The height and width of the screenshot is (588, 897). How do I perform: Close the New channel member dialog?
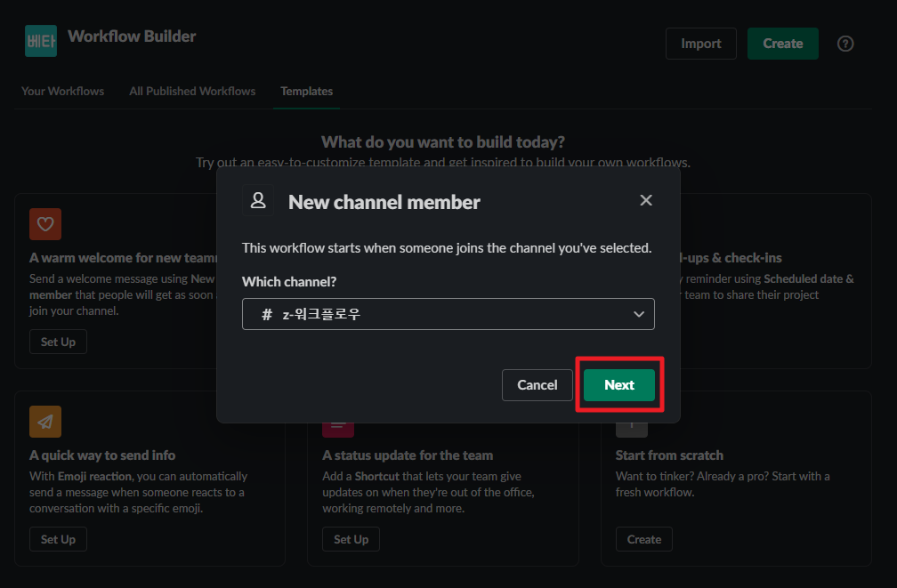tap(646, 200)
